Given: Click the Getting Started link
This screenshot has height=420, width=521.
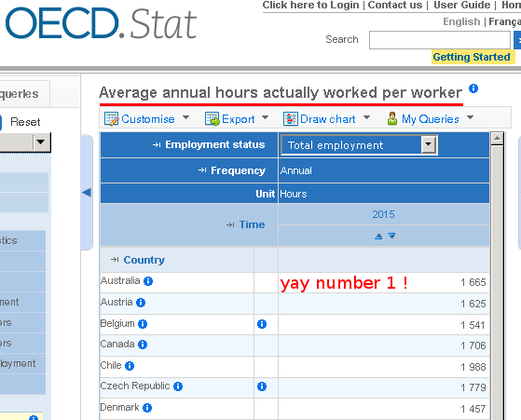Looking at the screenshot, I should (472, 57).
